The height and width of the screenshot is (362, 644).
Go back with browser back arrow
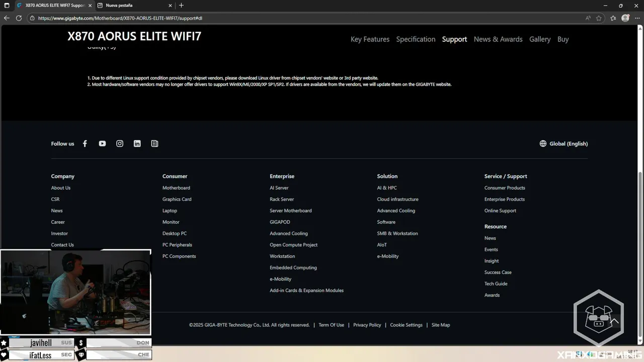(7, 18)
